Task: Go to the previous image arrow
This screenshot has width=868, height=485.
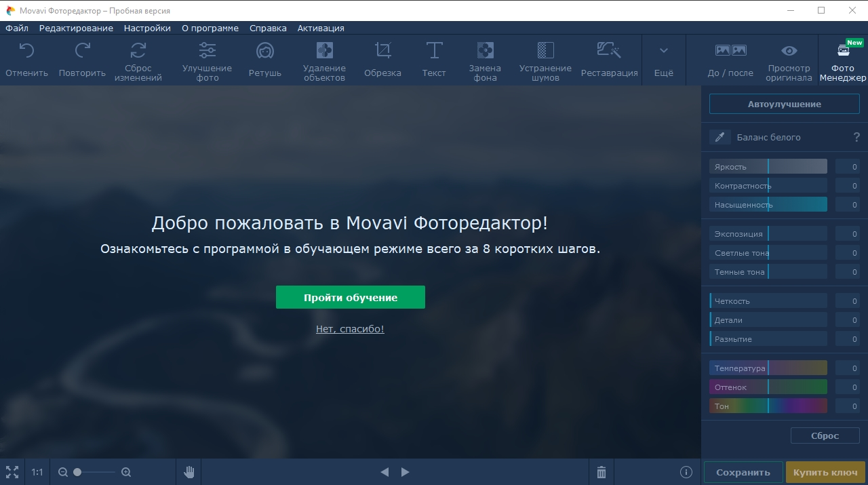Action: (x=384, y=472)
